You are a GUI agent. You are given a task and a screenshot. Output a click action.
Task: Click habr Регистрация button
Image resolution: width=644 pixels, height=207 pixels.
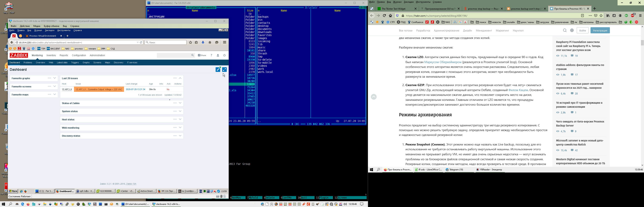[600, 30]
